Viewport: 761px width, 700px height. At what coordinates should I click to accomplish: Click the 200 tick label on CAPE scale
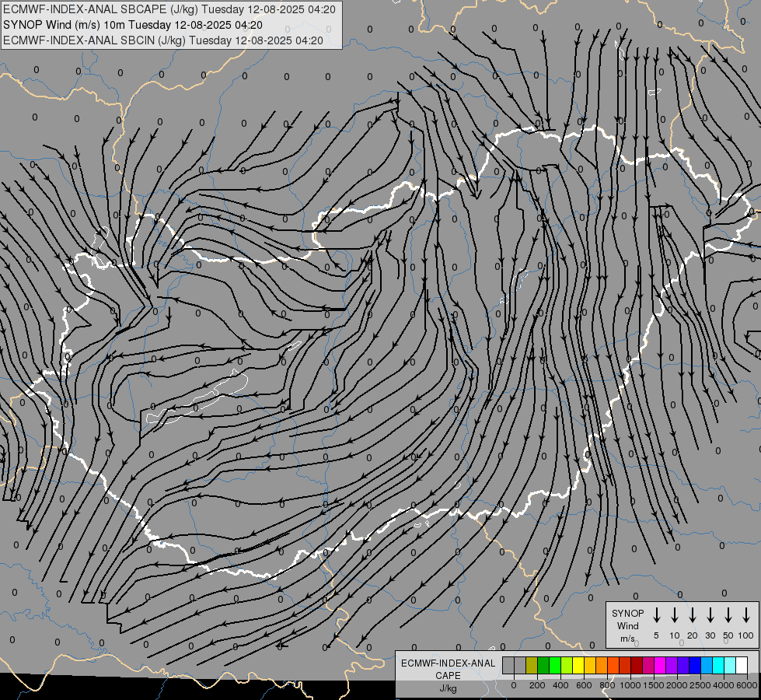537,685
